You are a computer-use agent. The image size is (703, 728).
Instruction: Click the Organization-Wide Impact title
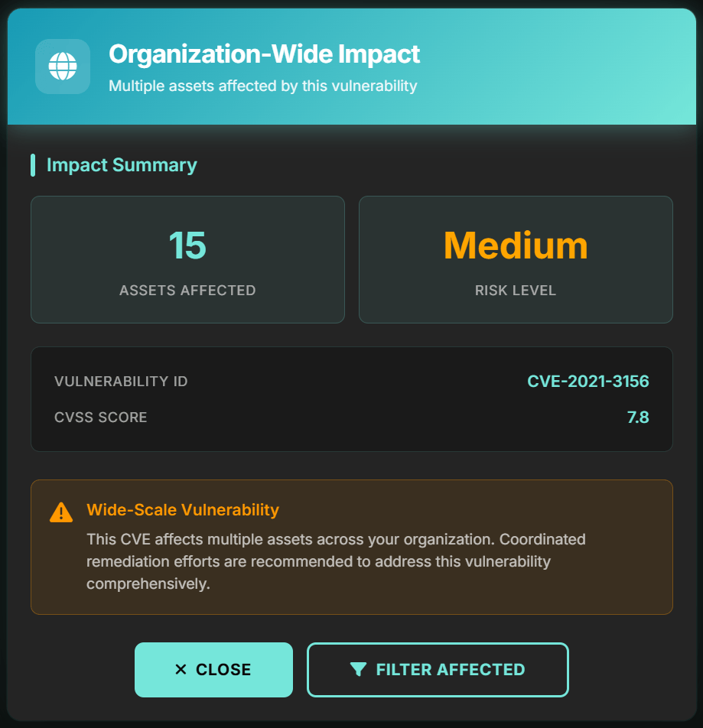[x=264, y=54]
